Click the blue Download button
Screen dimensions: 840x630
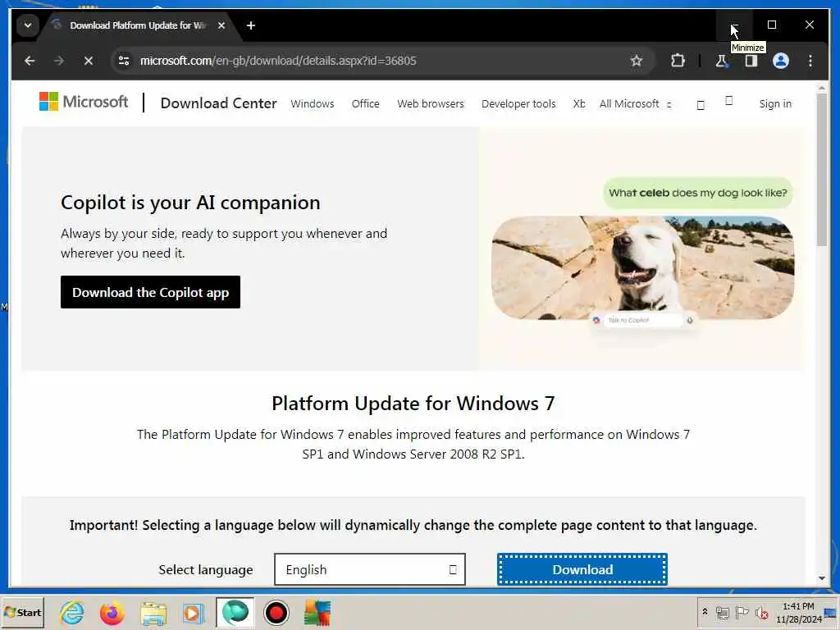582,569
